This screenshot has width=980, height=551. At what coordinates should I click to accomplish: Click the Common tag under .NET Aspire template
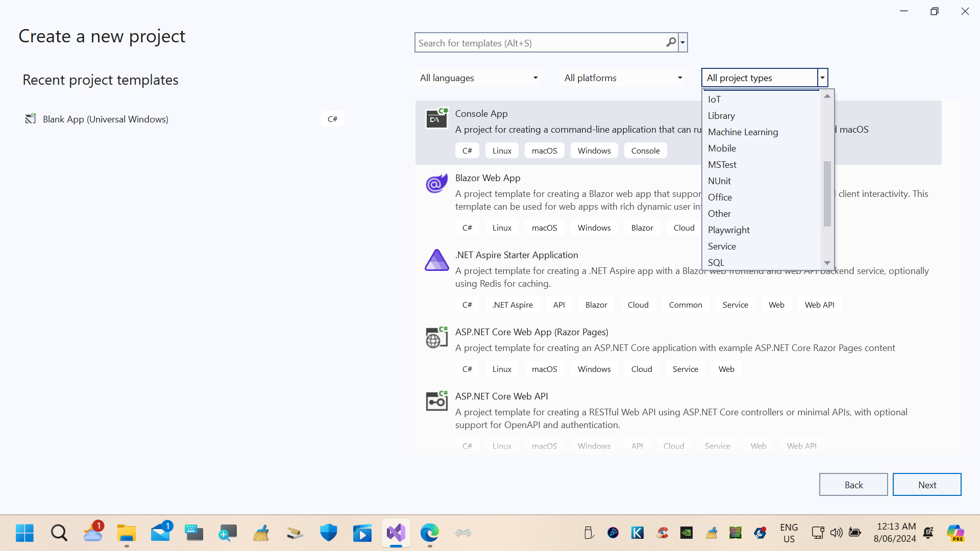click(x=685, y=305)
